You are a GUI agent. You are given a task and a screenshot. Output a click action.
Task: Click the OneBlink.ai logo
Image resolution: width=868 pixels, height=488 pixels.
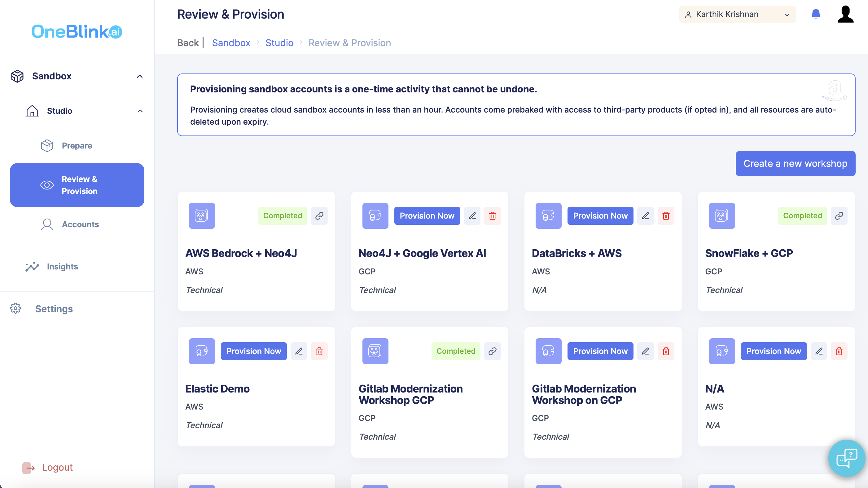[x=77, y=31]
